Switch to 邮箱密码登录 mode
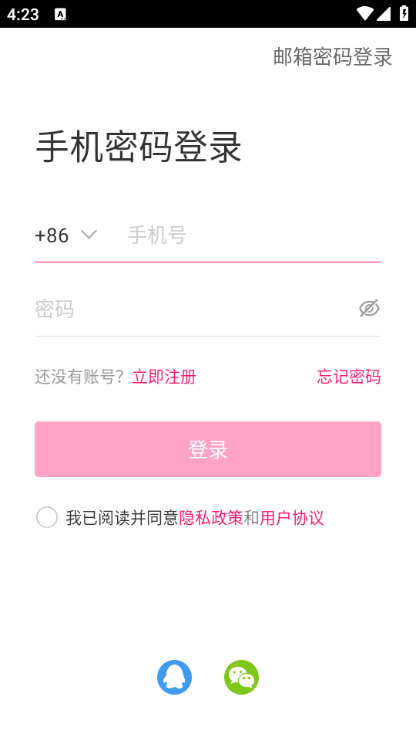 [x=333, y=57]
